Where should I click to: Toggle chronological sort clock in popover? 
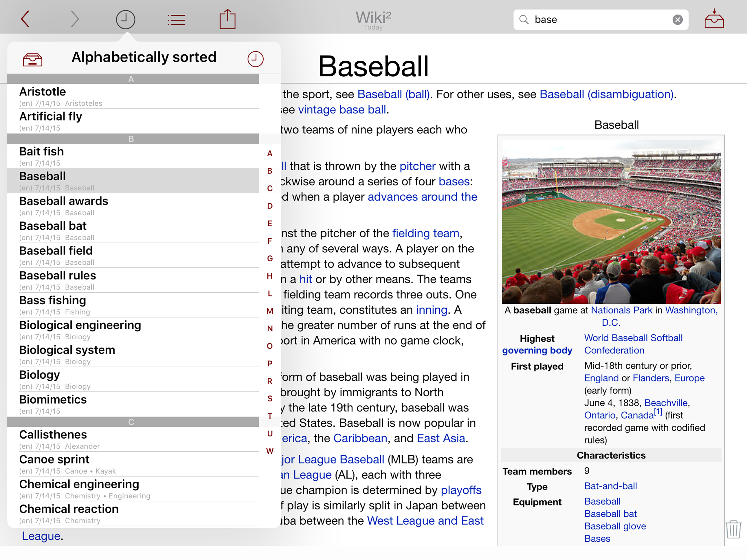(x=255, y=59)
